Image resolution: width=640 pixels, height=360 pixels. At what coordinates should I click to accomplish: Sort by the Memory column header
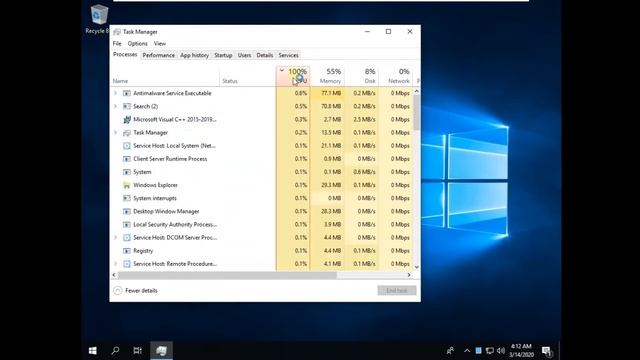pyautogui.click(x=327, y=76)
